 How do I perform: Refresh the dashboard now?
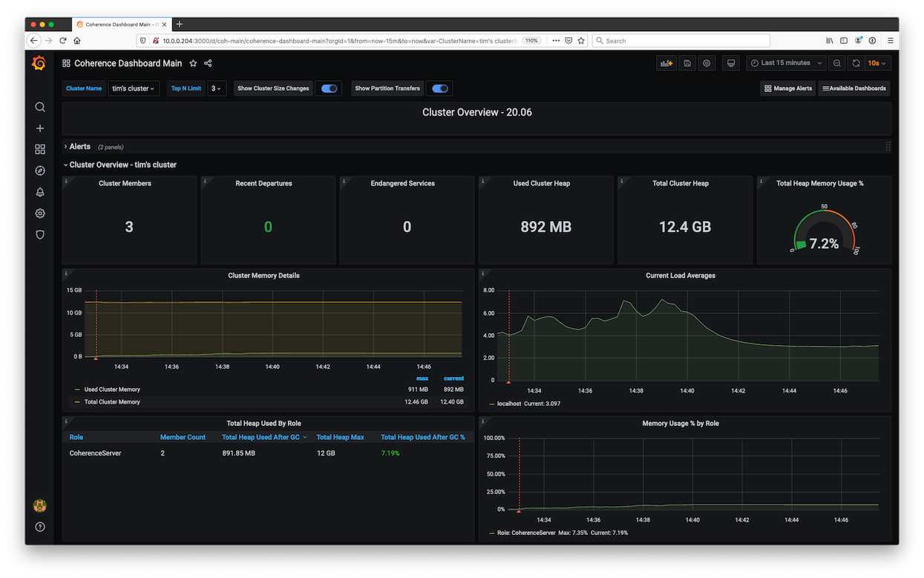(x=856, y=63)
